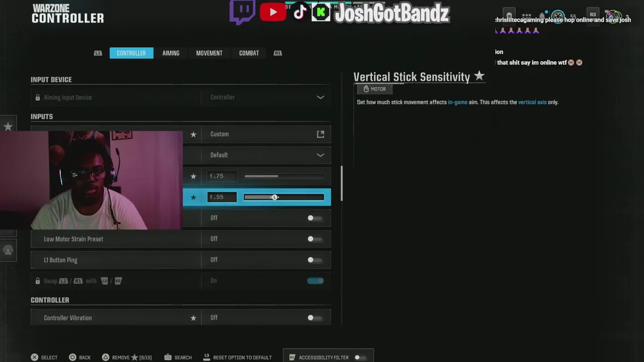The image size is (644, 362).
Task: Click Reset Option To Default label
Action: point(243,357)
